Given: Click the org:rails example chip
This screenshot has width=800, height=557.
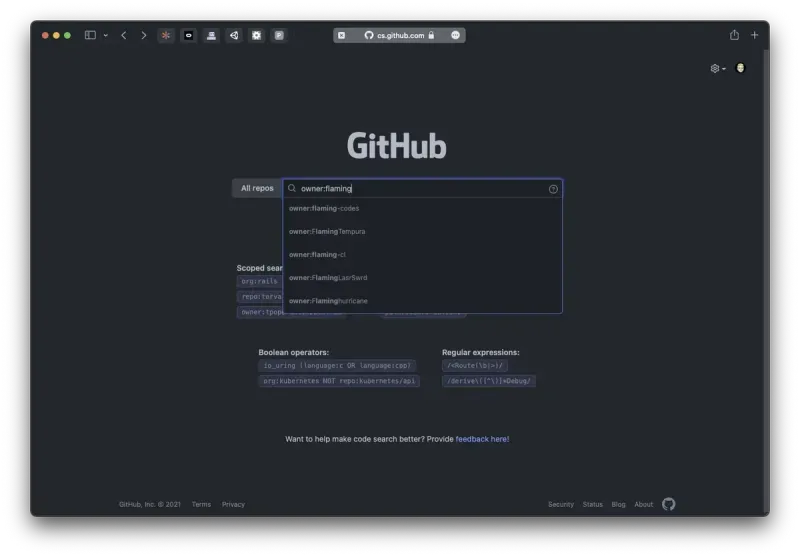Looking at the screenshot, I should click(x=259, y=281).
